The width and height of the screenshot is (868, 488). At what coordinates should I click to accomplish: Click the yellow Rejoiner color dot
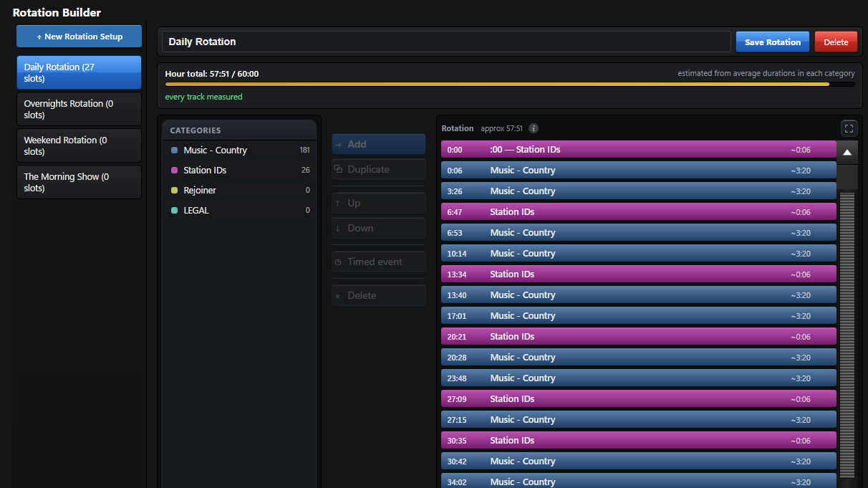tap(175, 191)
